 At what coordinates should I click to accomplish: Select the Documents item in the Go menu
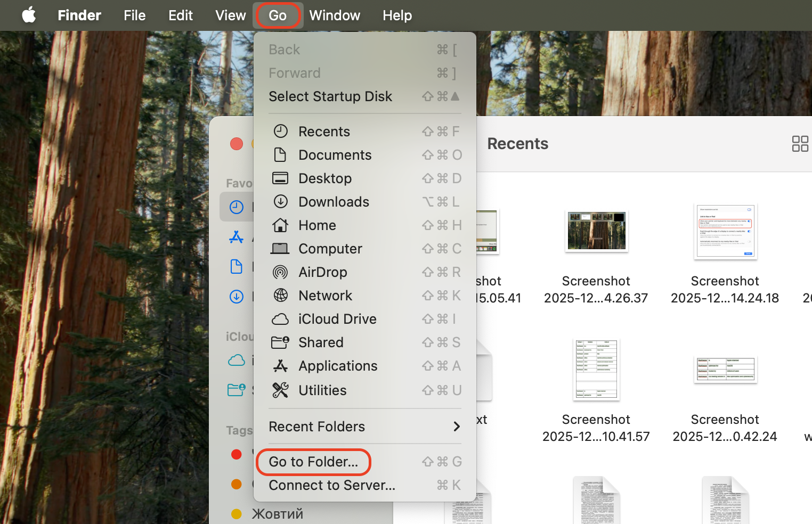pyautogui.click(x=335, y=154)
